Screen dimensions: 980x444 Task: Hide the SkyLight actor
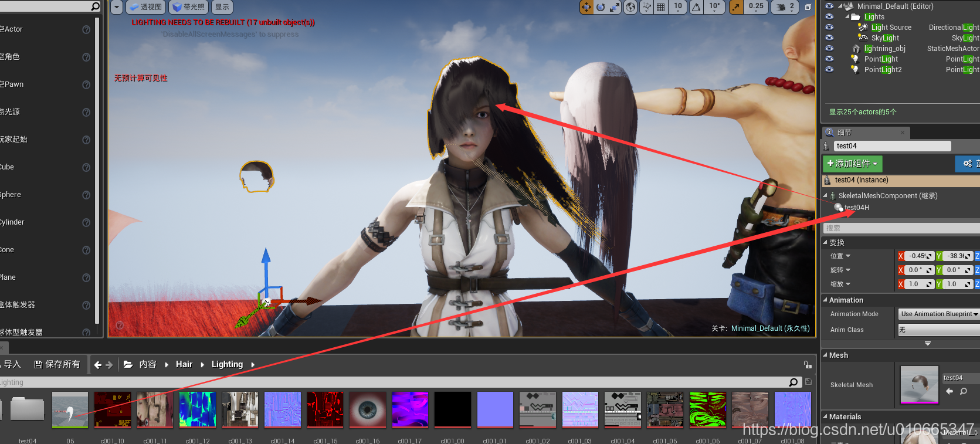[829, 38]
